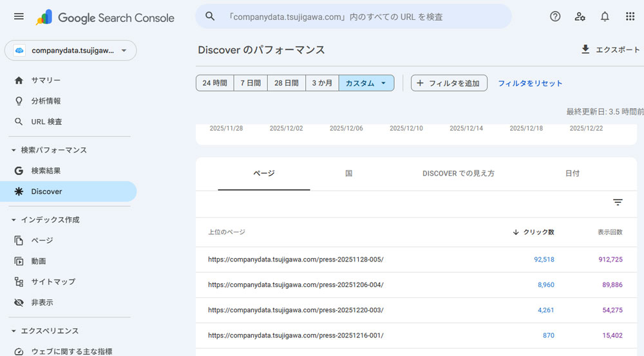
Task: Click the lightbulb icon beside 分析情報
Action: click(x=19, y=101)
